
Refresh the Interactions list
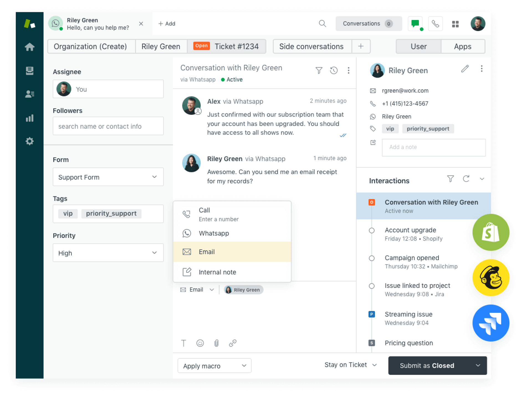(466, 179)
